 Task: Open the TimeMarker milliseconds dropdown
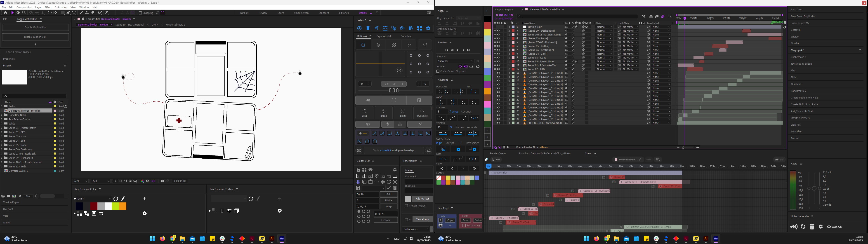(416, 229)
